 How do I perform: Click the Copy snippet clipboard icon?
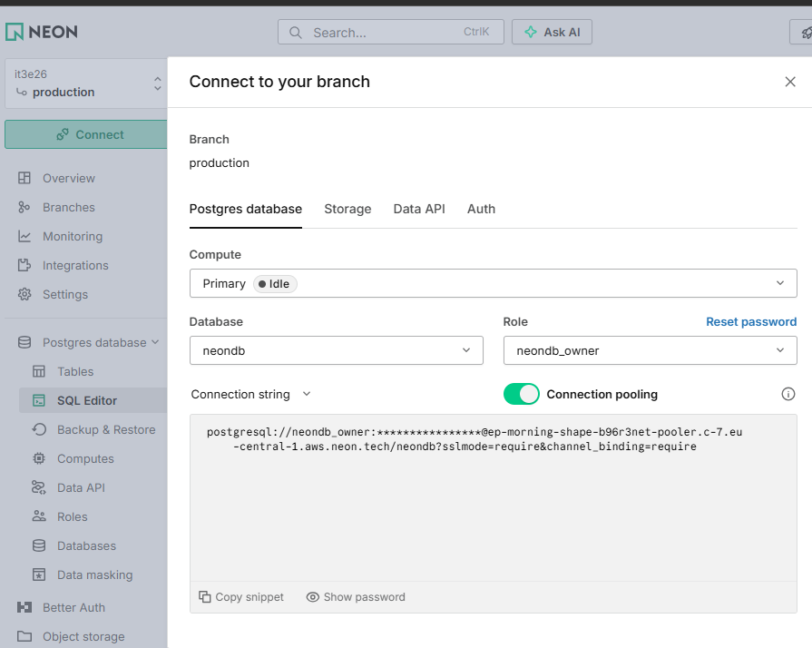205,596
